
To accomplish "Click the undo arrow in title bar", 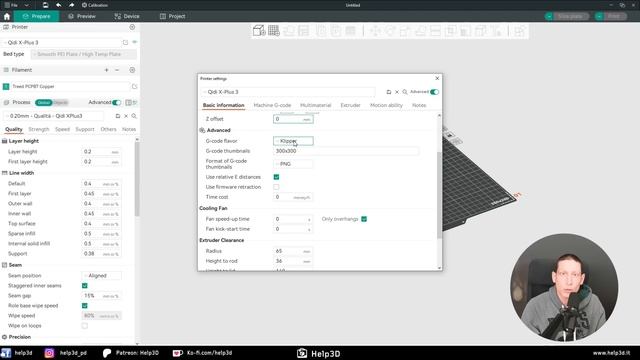I will point(58,5).
